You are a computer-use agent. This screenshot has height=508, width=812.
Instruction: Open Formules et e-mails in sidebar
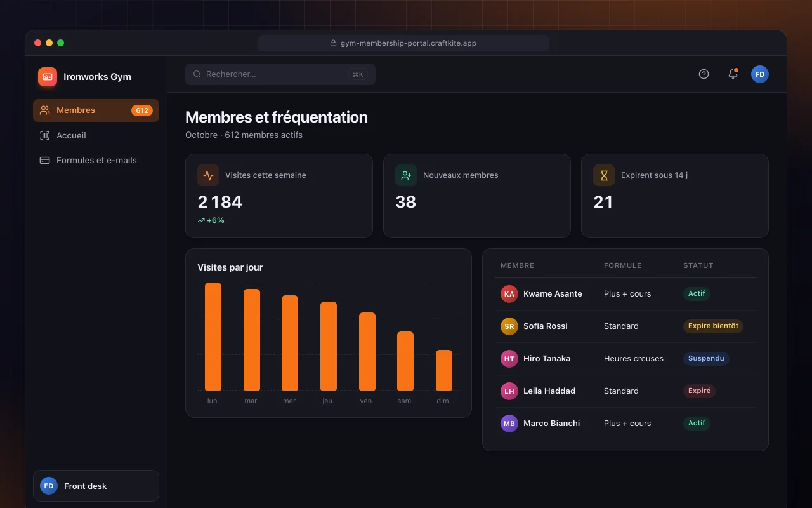[x=96, y=160]
